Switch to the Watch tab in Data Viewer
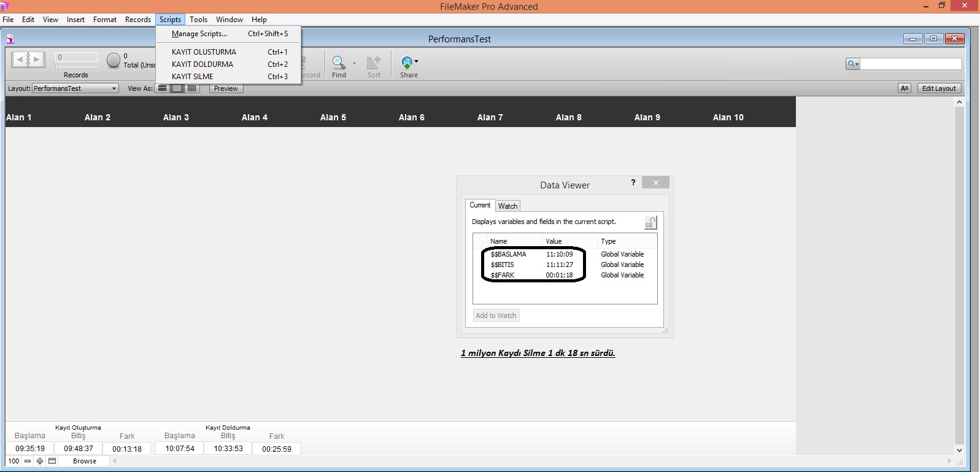Image resolution: width=980 pixels, height=472 pixels. (x=507, y=206)
